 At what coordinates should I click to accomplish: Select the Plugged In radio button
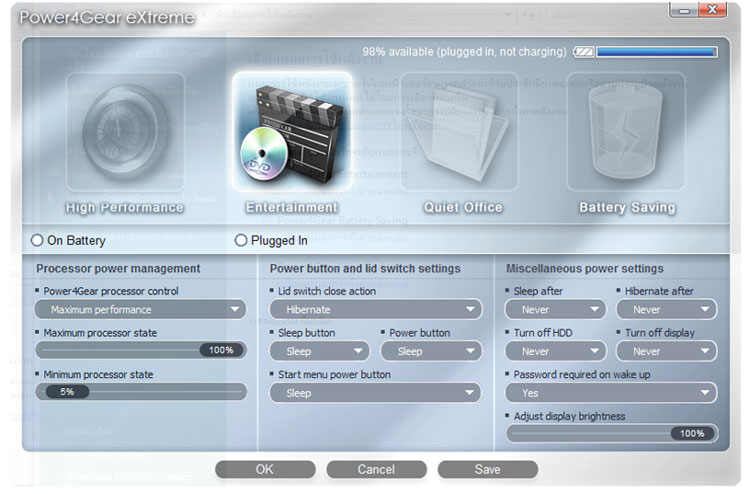coord(241,240)
